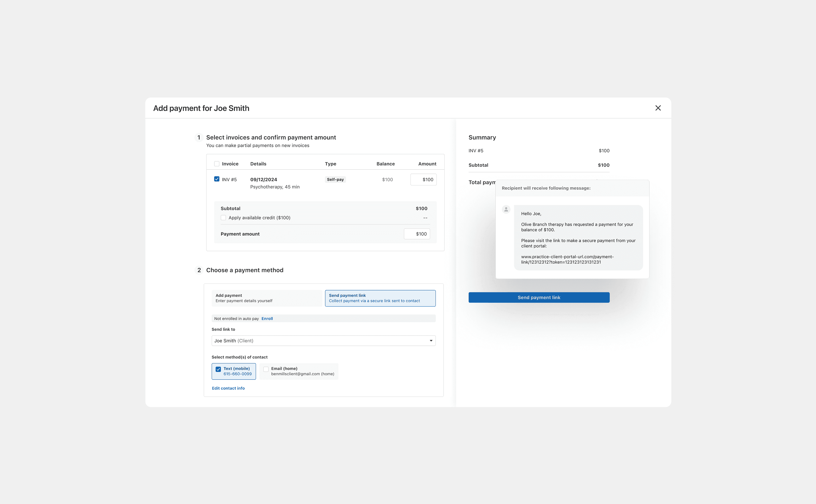Click the Self-pay type badge
The image size is (816, 504).
pos(335,179)
